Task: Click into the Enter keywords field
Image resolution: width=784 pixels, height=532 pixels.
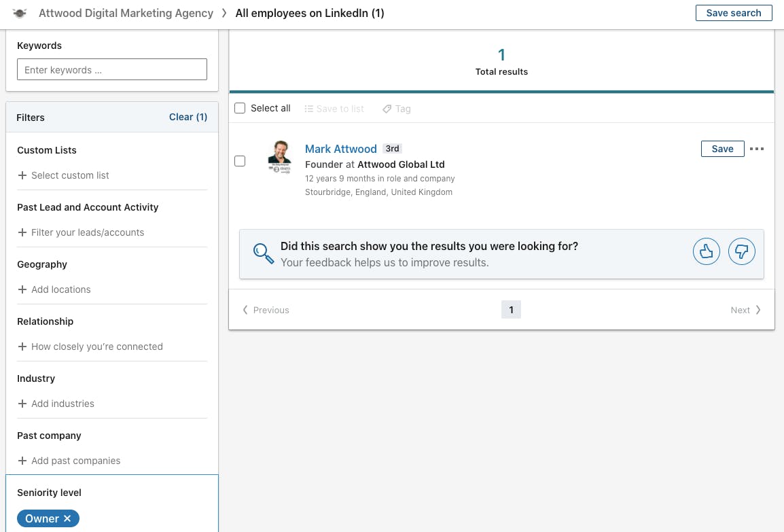Action: pyautogui.click(x=112, y=69)
